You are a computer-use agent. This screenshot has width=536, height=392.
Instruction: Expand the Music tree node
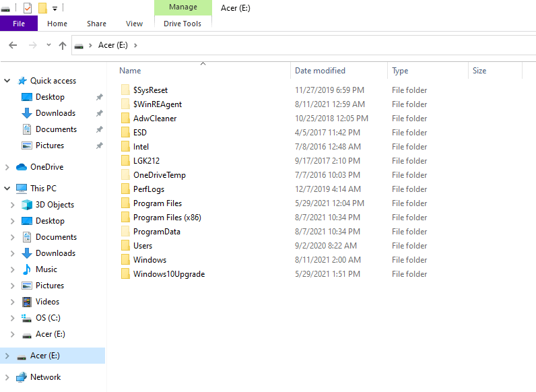pos(13,269)
